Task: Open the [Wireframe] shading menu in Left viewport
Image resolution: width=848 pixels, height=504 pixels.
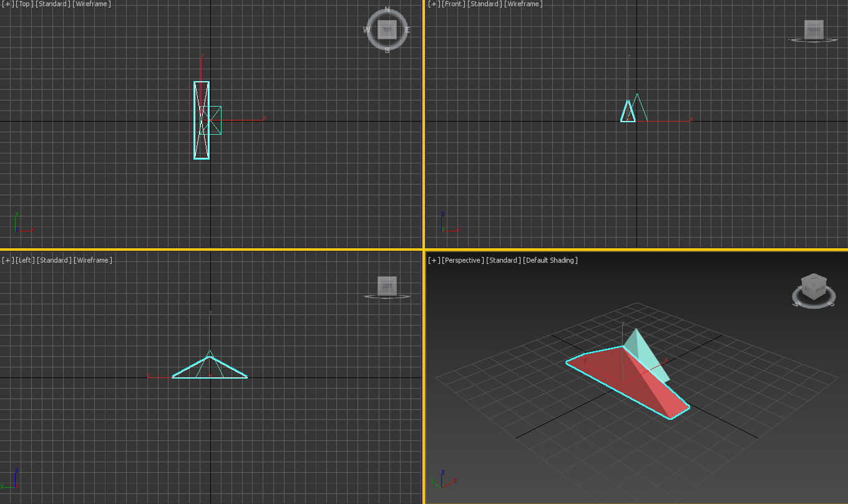Action: [x=93, y=260]
